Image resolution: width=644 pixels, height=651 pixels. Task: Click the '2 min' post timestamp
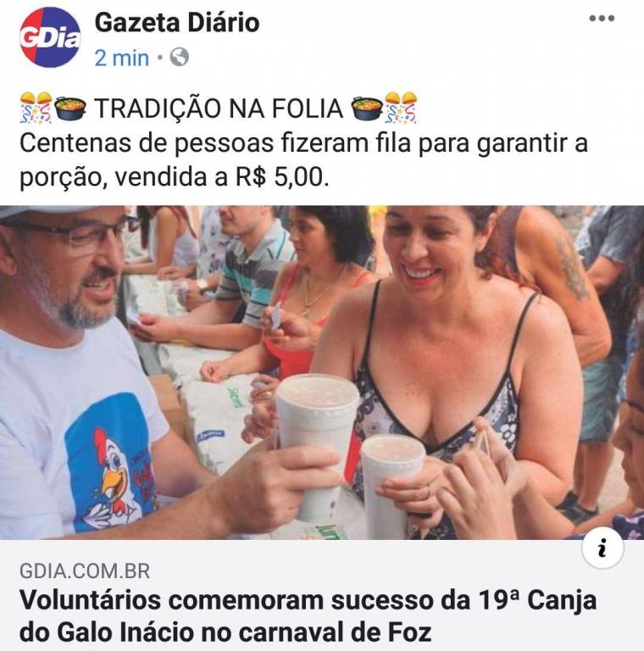(x=121, y=58)
